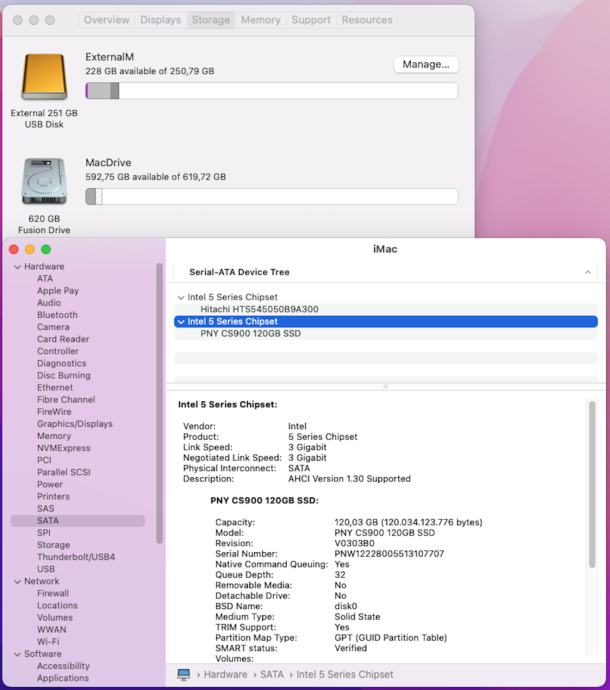Screen dimensions: 610x690
Task: Select Camera in the sidebar
Action: click(53, 327)
